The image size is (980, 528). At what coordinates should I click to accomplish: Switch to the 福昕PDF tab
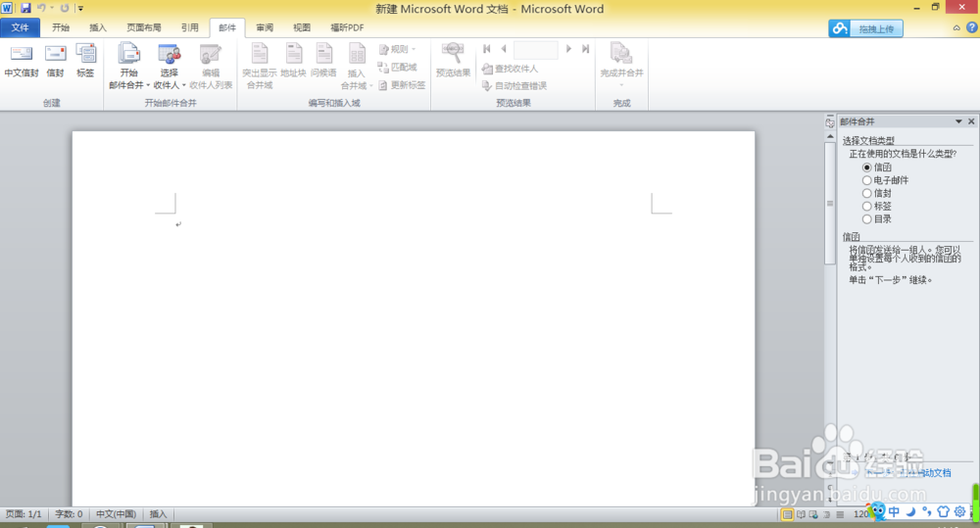click(347, 27)
